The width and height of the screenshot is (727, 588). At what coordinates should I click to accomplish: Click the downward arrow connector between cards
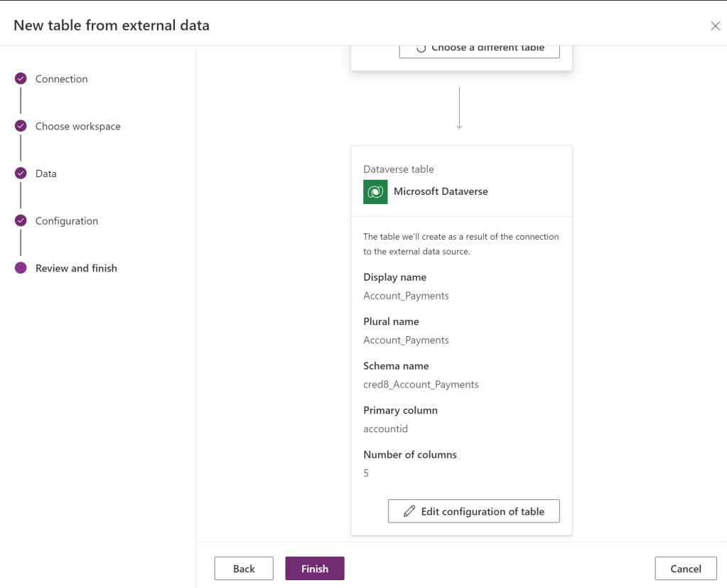[460, 108]
